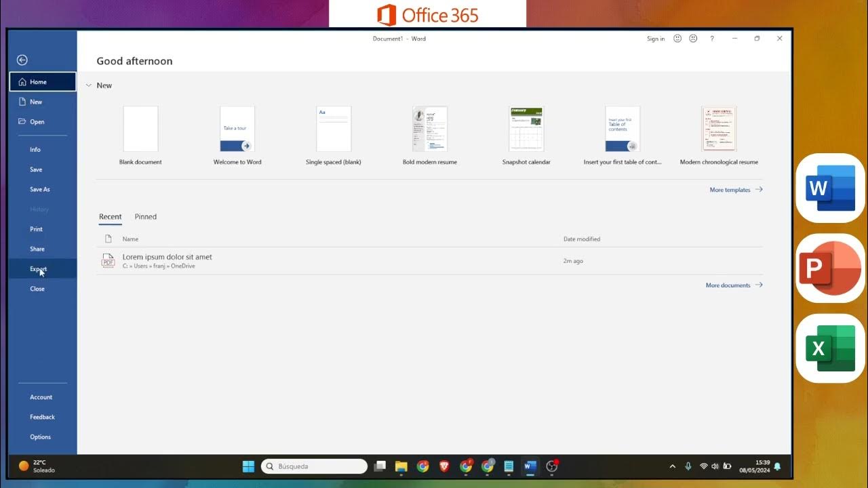Image resolution: width=868 pixels, height=488 pixels.
Task: Click the microphone icon in system tray
Action: tap(688, 466)
